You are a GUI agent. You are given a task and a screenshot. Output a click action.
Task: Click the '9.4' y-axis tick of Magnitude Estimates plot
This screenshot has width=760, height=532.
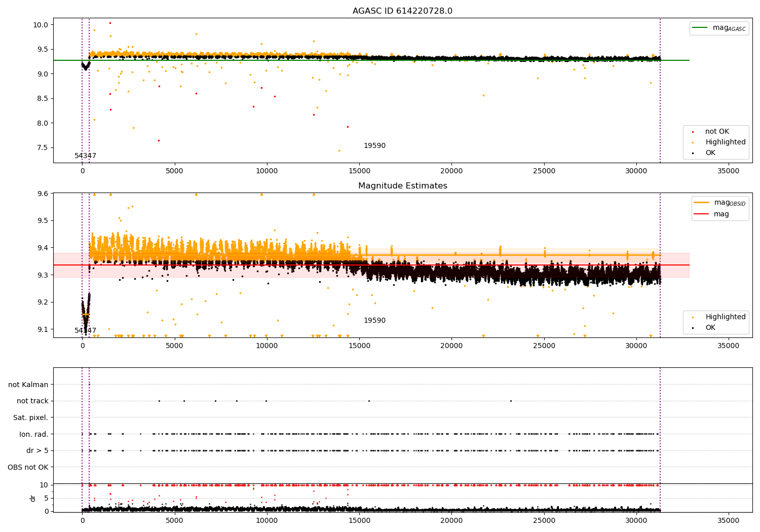point(43,248)
